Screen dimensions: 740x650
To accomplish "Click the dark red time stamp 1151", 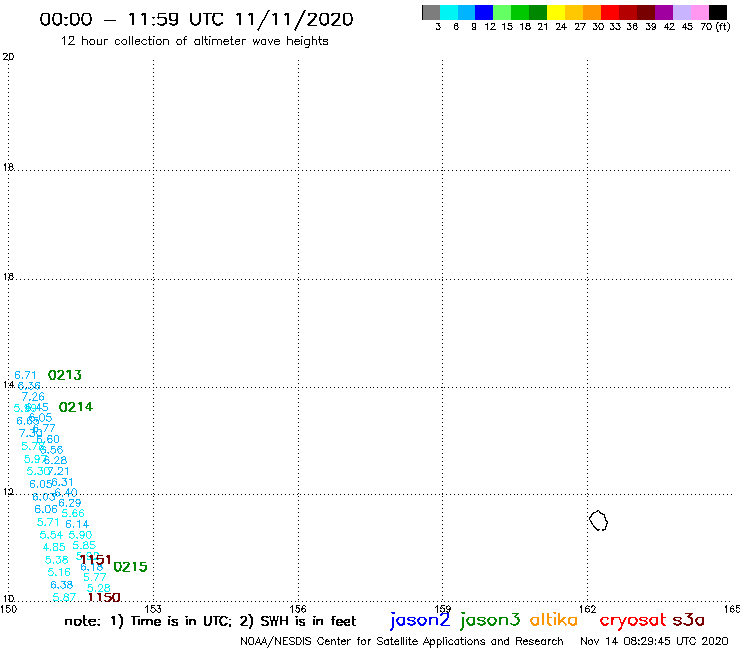I will (95, 560).
